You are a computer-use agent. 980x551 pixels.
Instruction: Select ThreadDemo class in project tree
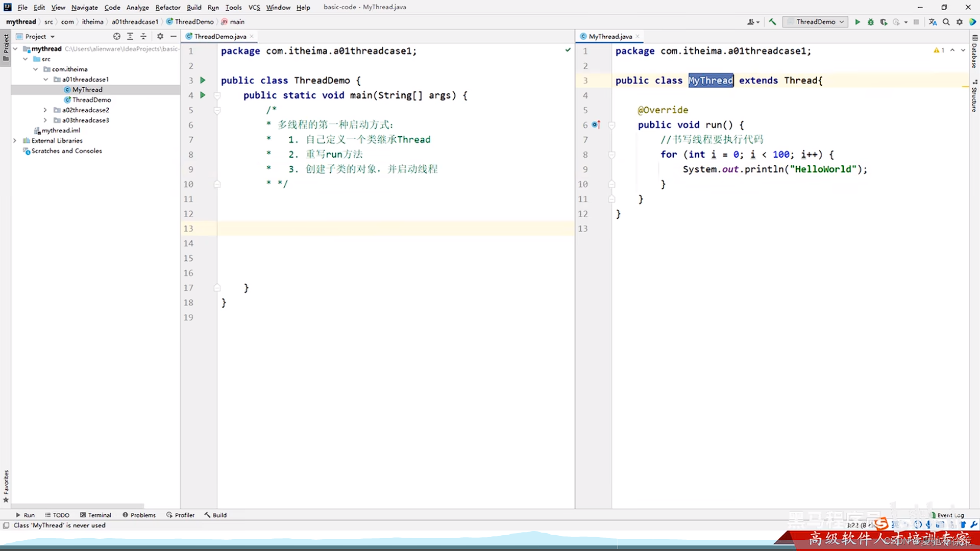coord(91,99)
